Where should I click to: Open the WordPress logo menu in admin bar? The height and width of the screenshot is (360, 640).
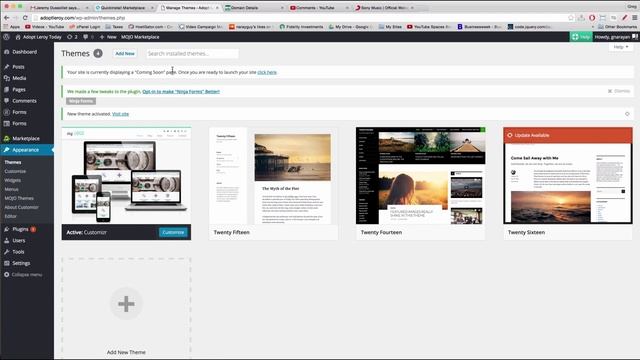click(6, 37)
